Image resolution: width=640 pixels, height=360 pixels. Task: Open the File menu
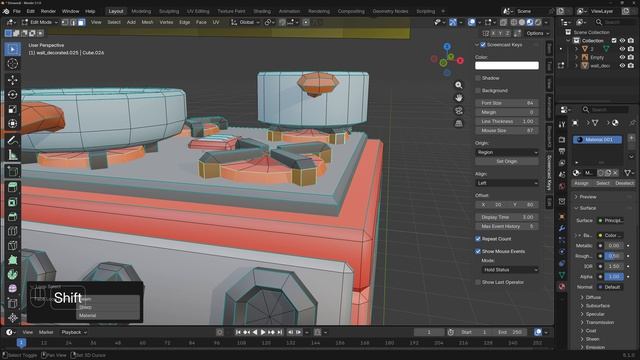[x=17, y=11]
